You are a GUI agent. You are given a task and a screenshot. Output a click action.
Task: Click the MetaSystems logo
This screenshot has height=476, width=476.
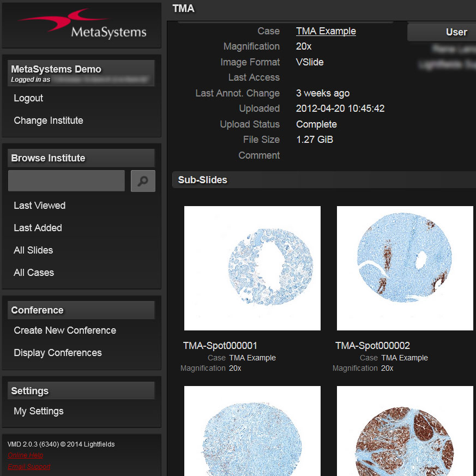pyautogui.click(x=82, y=25)
